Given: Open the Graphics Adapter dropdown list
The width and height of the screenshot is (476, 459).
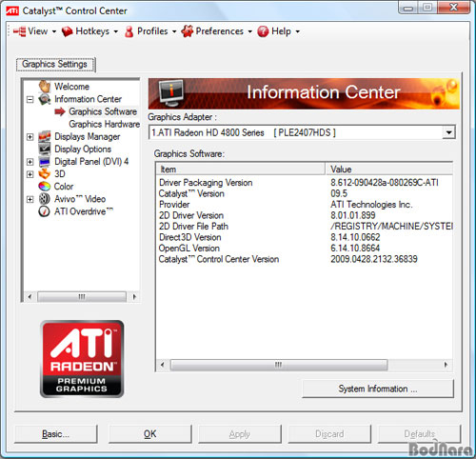Looking at the screenshot, I should (448, 132).
